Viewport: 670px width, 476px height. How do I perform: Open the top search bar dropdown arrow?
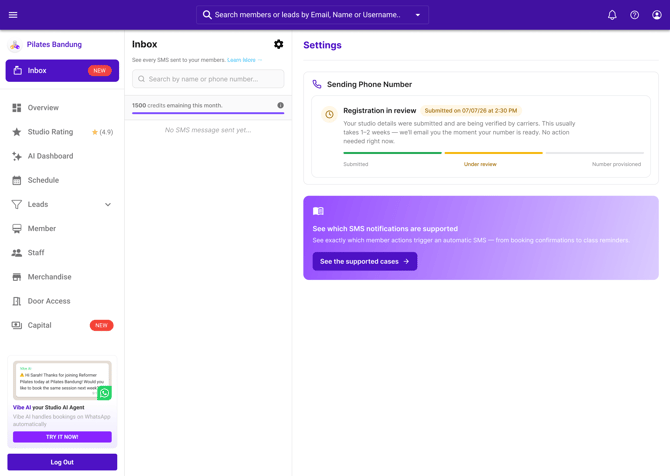(x=418, y=15)
